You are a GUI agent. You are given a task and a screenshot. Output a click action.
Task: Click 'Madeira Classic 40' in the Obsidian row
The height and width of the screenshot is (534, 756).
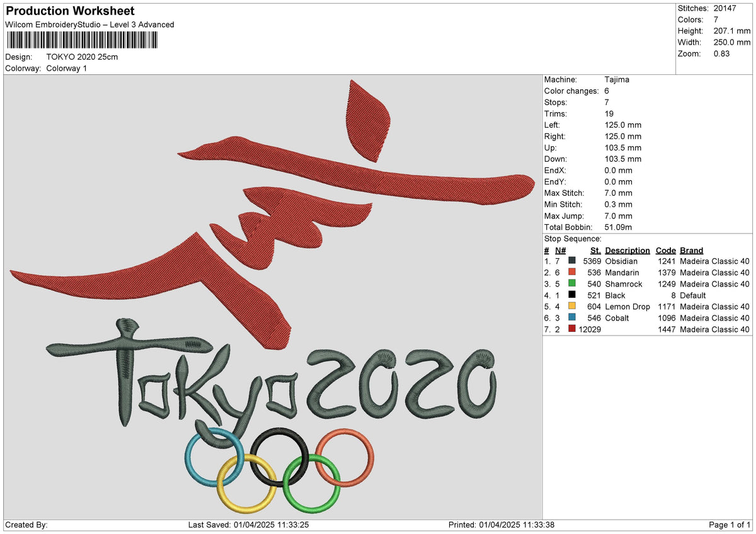tap(714, 261)
